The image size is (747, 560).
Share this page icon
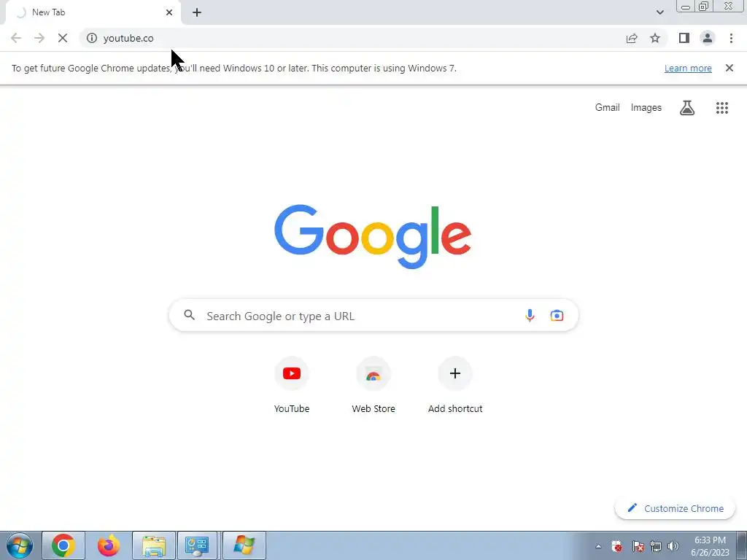pyautogui.click(x=632, y=38)
